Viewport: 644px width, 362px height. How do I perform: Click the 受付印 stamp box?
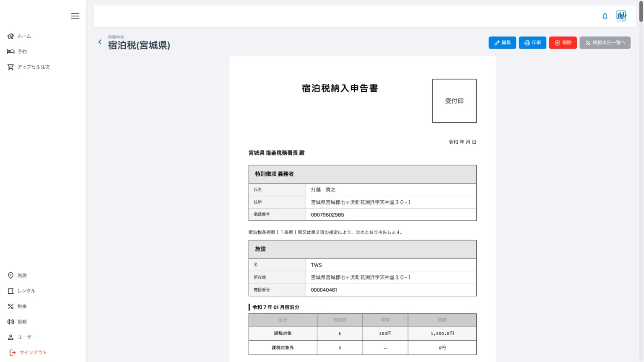[454, 101]
